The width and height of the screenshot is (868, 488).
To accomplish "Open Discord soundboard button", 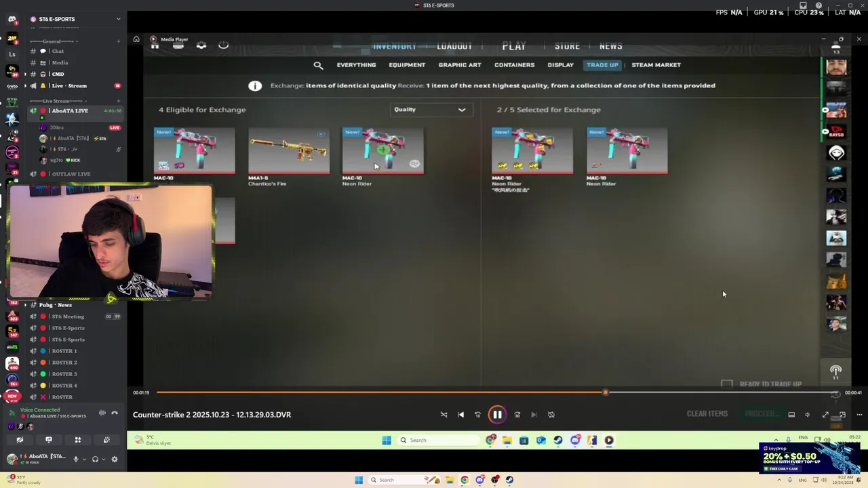I will coord(106,440).
